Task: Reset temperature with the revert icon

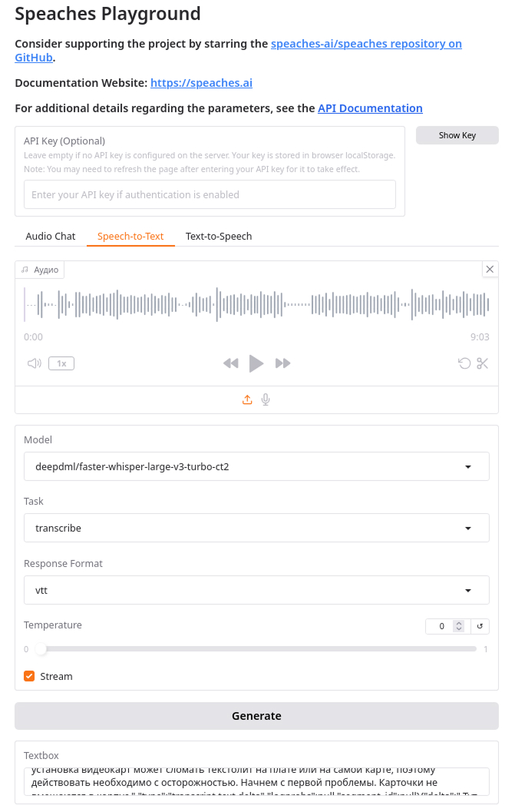Action: (480, 626)
